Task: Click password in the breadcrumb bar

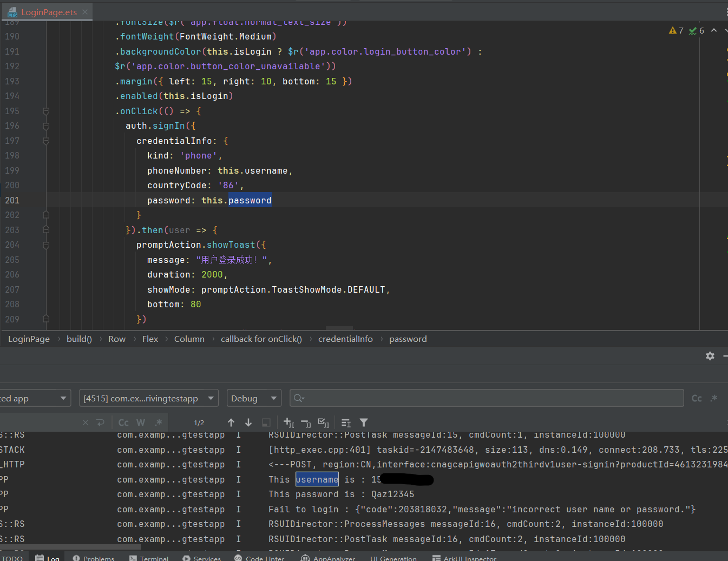Action: (x=408, y=339)
